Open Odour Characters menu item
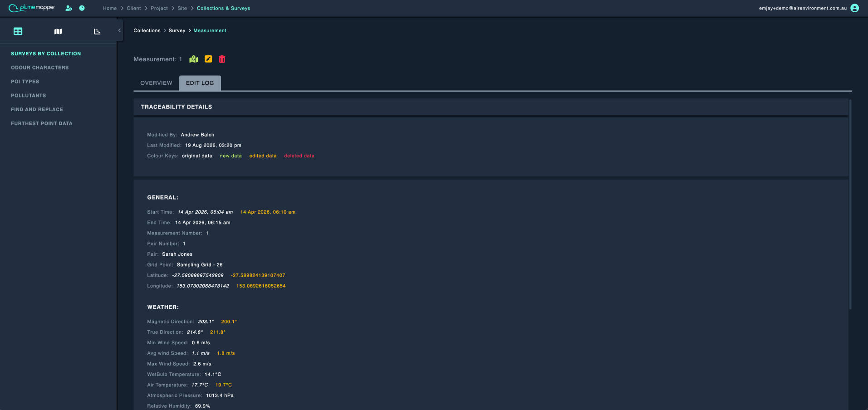868x410 pixels. (40, 68)
